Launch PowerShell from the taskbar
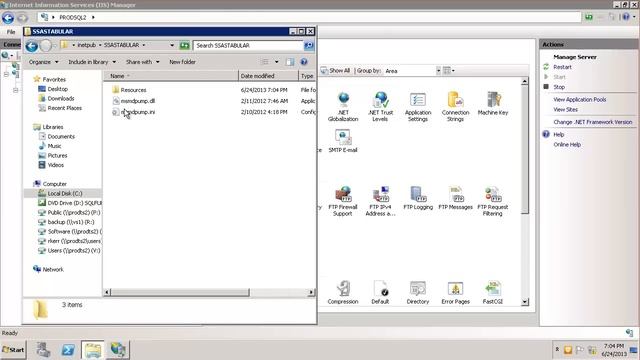This screenshot has width=640, height=360. [x=68, y=350]
